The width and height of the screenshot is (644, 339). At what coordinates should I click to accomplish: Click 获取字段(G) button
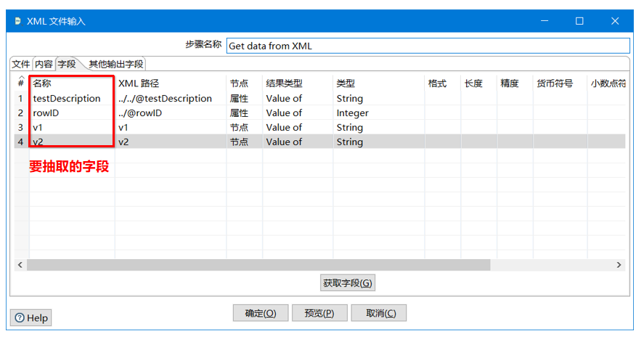[x=348, y=283]
